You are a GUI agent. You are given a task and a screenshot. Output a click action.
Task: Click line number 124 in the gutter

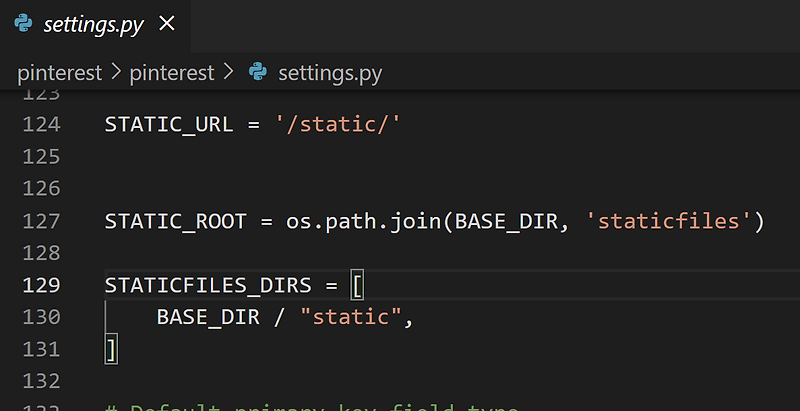41,124
